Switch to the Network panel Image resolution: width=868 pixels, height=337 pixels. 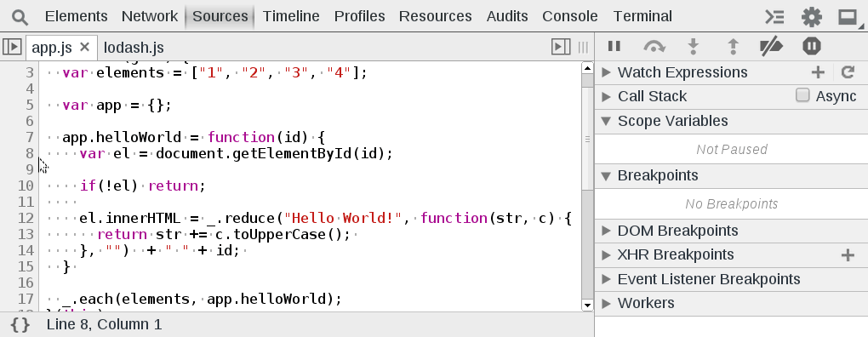click(150, 17)
